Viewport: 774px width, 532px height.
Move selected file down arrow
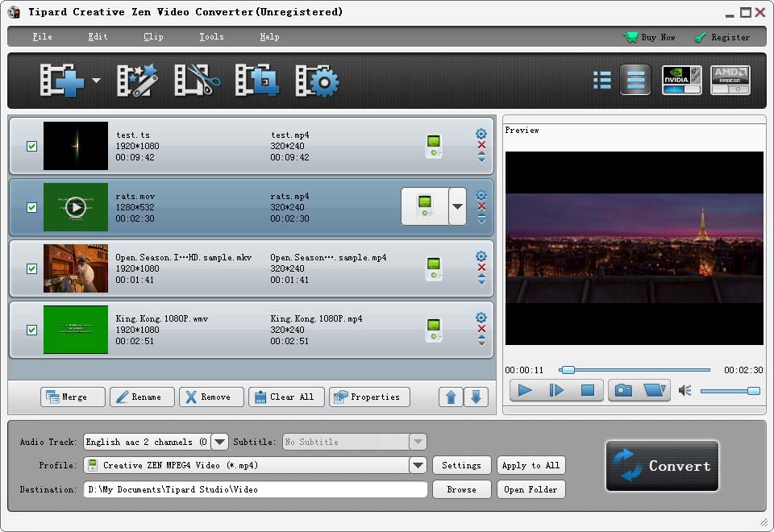476,397
